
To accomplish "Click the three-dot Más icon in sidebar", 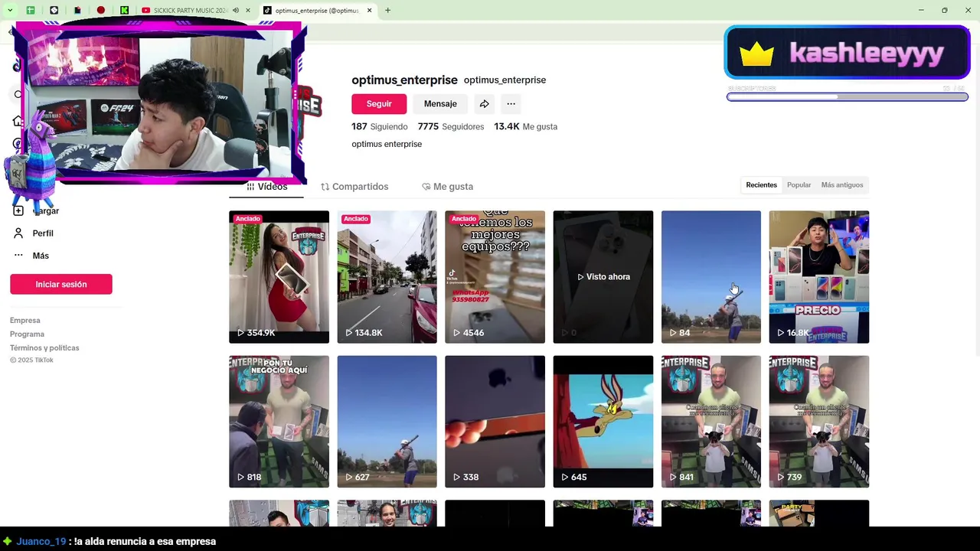I will point(18,256).
